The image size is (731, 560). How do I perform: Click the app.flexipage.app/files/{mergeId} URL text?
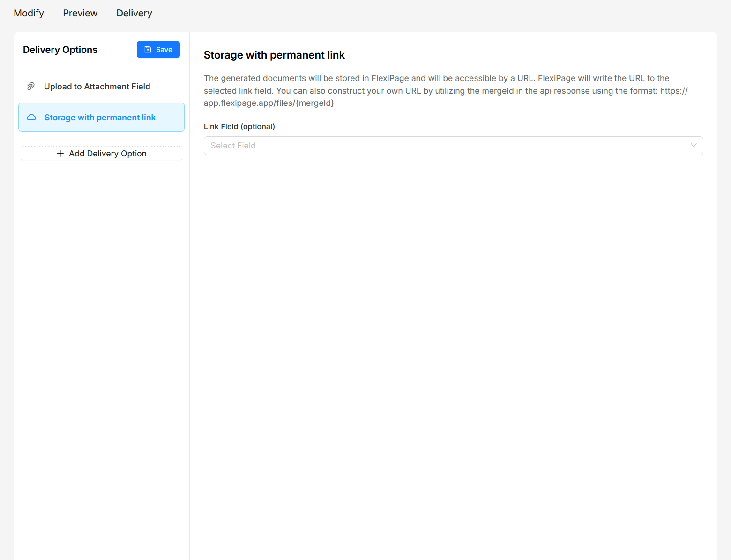pos(269,103)
